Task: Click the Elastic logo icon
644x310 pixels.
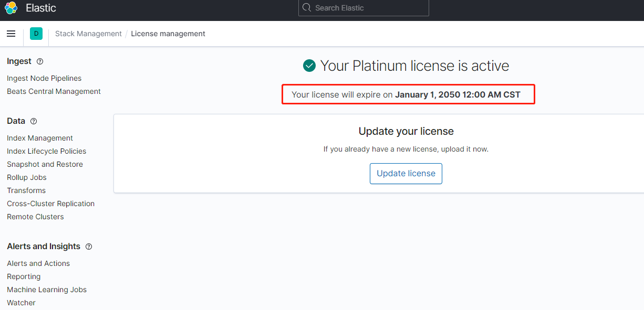Action: point(11,8)
